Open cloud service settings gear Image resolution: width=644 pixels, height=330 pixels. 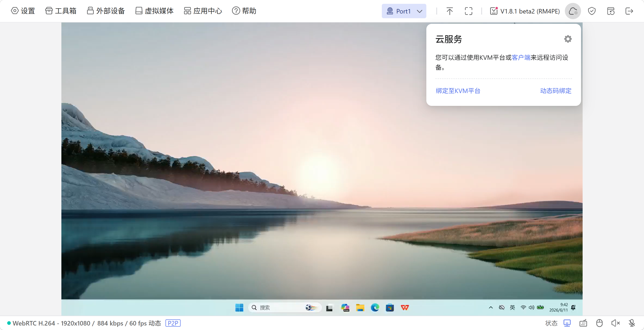click(568, 39)
